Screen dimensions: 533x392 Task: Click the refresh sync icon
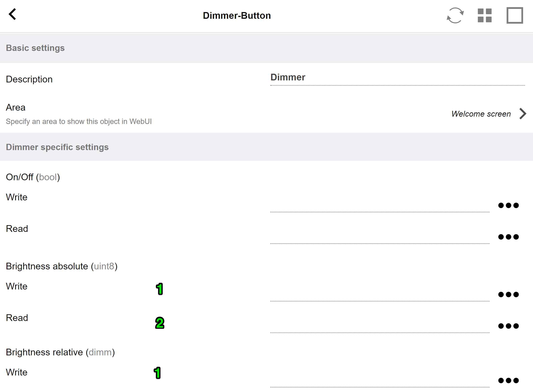point(455,15)
